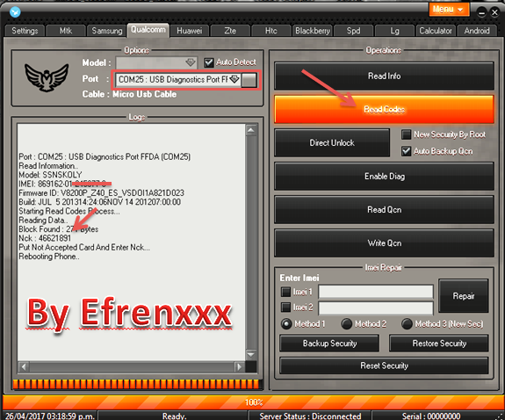
Task: Select Method 1 radio button
Action: [x=286, y=324]
